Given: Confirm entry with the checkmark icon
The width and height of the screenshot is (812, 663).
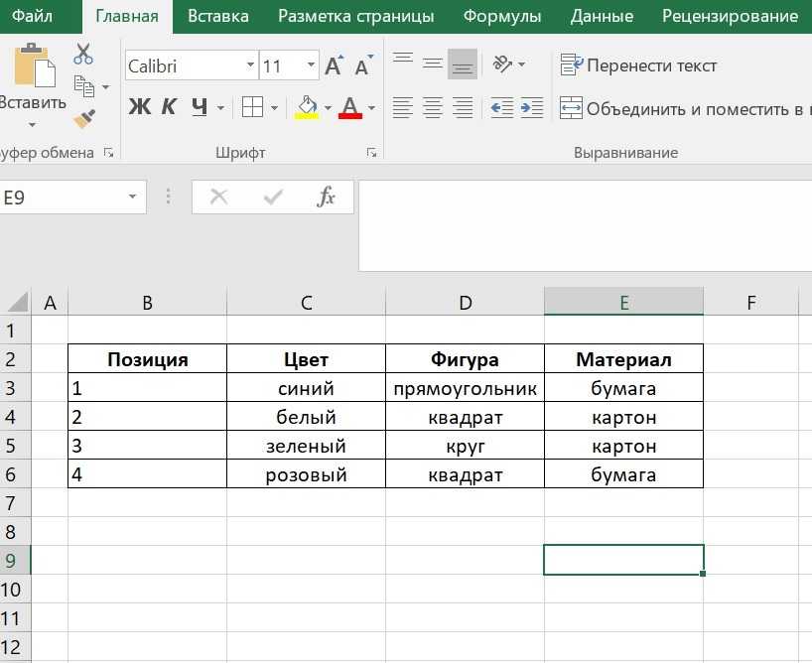Looking at the screenshot, I should coord(273,197).
